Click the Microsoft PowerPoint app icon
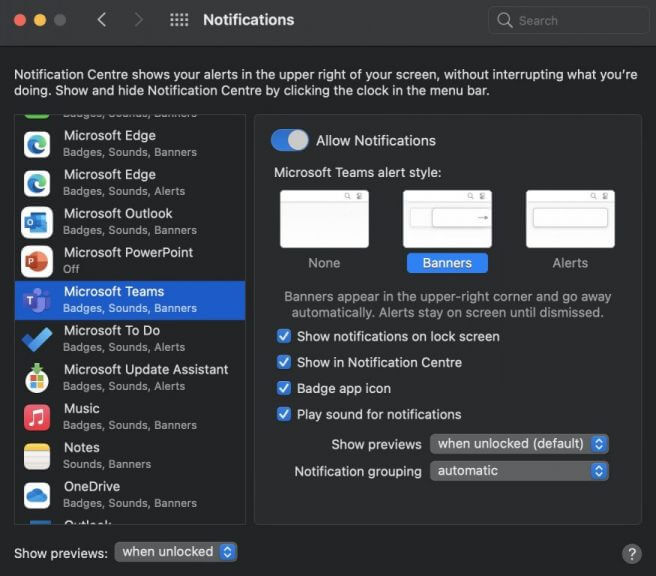The image size is (656, 576). (x=37, y=261)
